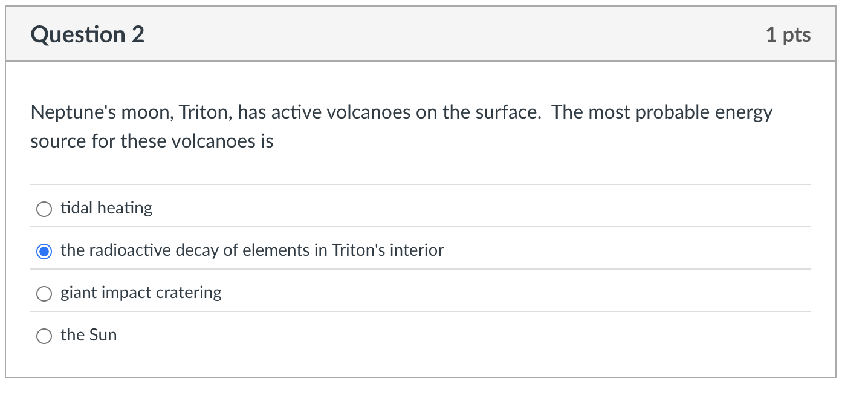Screen dimensions: 868x393
Task: Click the first answer row
Action: point(242,208)
